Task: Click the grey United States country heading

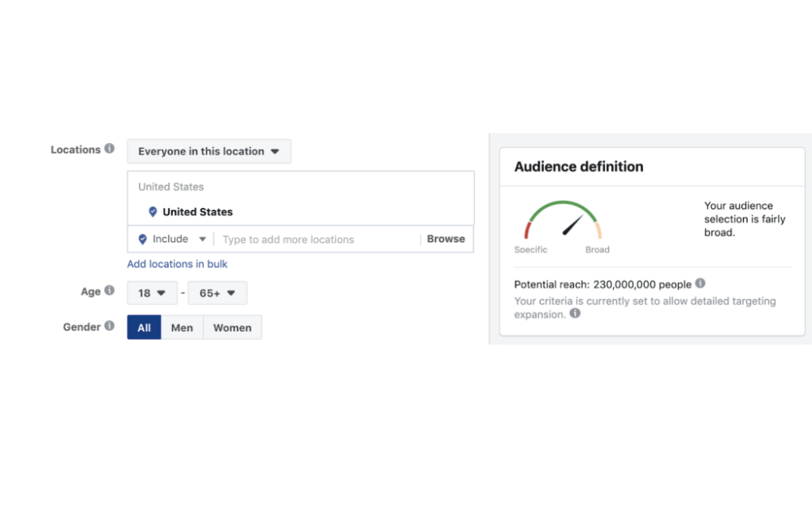Action: click(x=171, y=187)
